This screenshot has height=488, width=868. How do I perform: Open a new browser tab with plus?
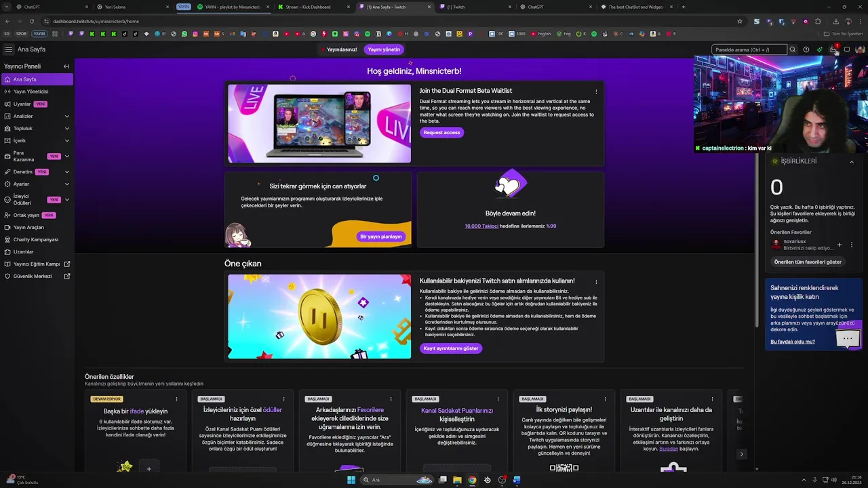tap(683, 7)
